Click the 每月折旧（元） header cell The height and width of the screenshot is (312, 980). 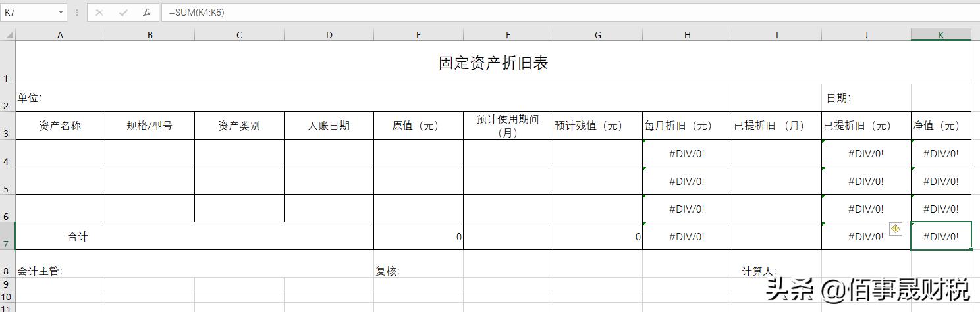point(687,126)
